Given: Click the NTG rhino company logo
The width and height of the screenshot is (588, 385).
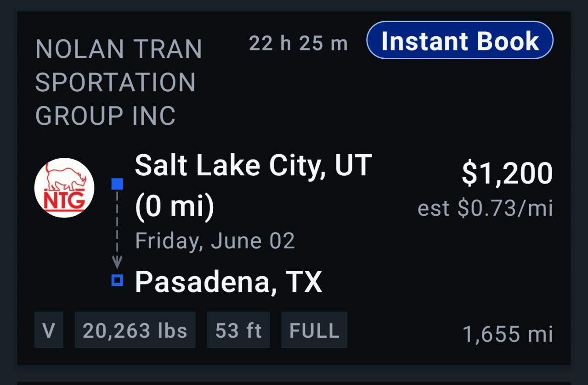Looking at the screenshot, I should 64,188.
